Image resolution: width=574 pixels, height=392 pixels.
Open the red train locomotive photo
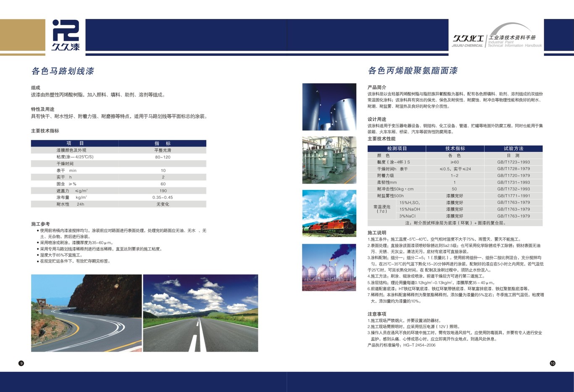(x=329, y=213)
